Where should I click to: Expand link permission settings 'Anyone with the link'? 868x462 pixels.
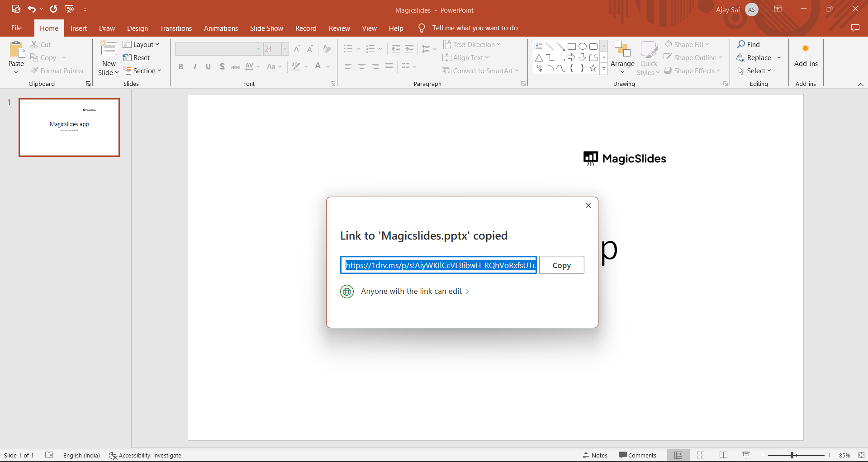coord(415,292)
